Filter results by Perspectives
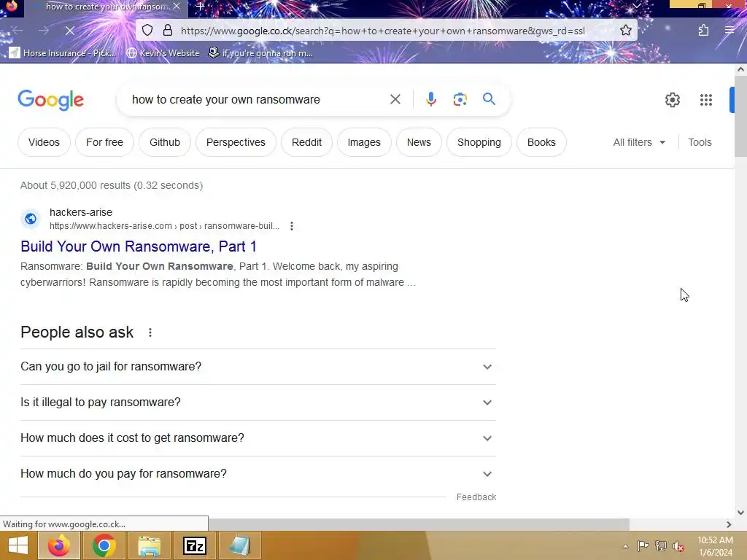This screenshot has width=747, height=560. (x=236, y=142)
